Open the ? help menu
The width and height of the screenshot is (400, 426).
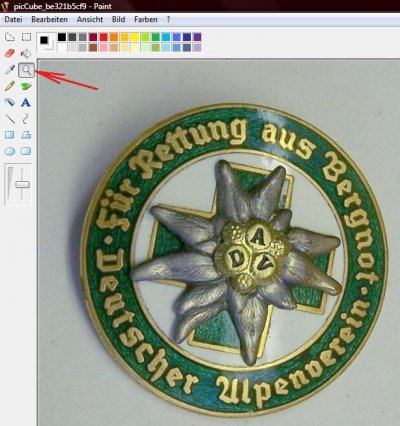pyautogui.click(x=168, y=20)
